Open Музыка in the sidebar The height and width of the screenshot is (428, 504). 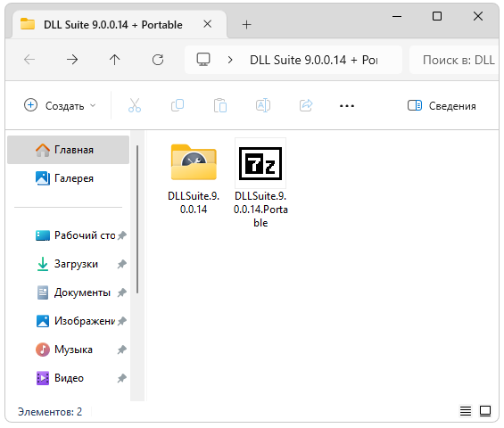[68, 350]
